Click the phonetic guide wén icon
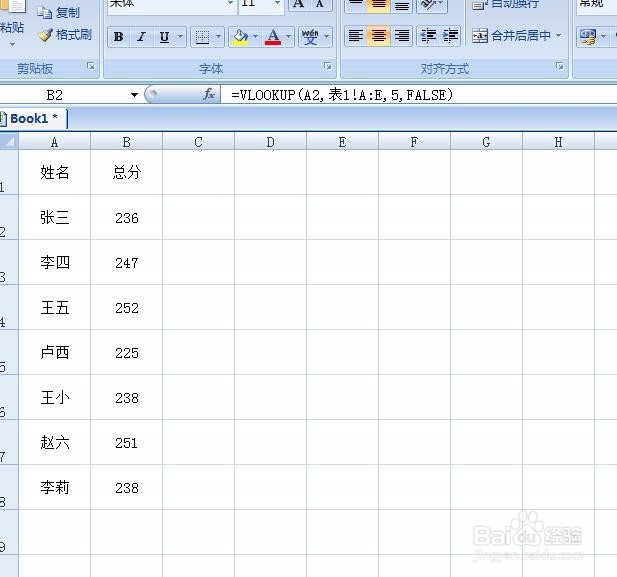 tap(310, 37)
